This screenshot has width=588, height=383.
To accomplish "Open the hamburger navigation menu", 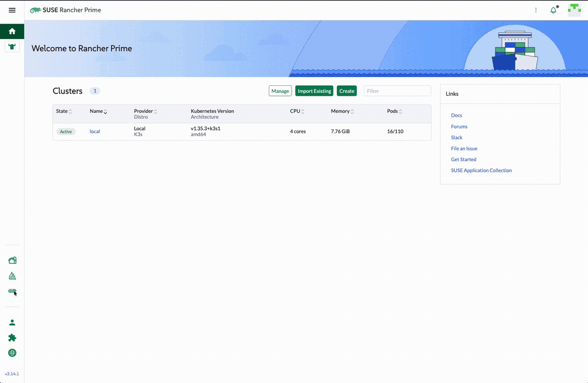I will point(12,10).
